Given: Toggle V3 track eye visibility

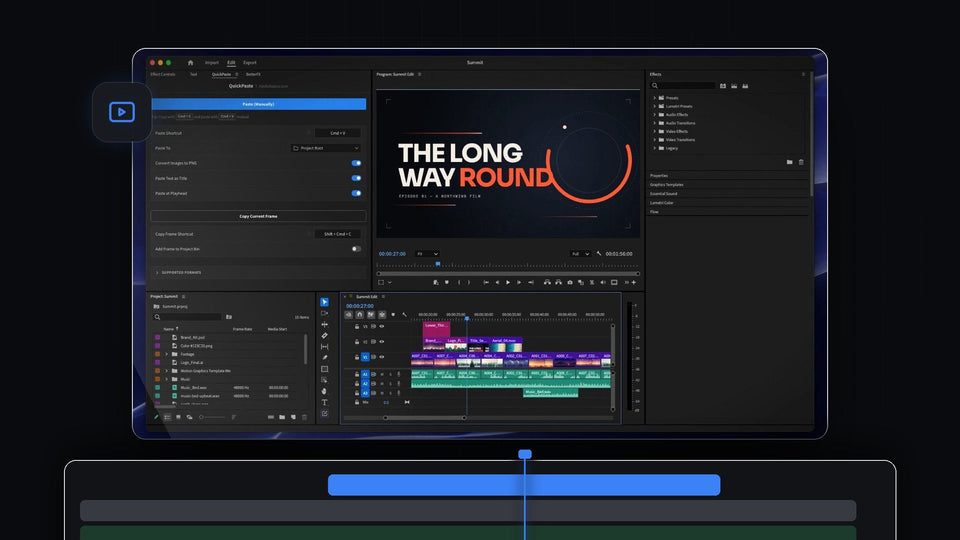Looking at the screenshot, I should pyautogui.click(x=381, y=326).
